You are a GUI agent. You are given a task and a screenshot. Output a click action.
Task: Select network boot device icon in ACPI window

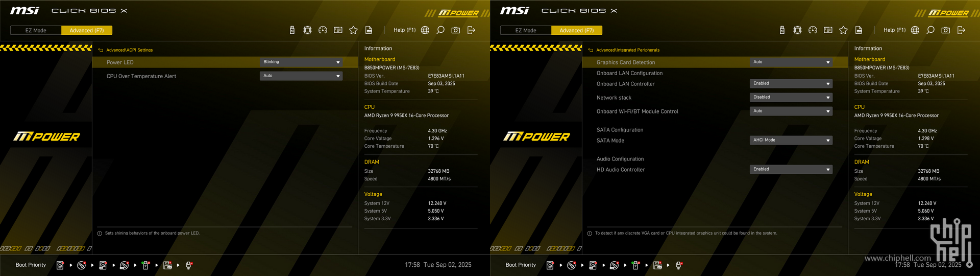point(188,265)
